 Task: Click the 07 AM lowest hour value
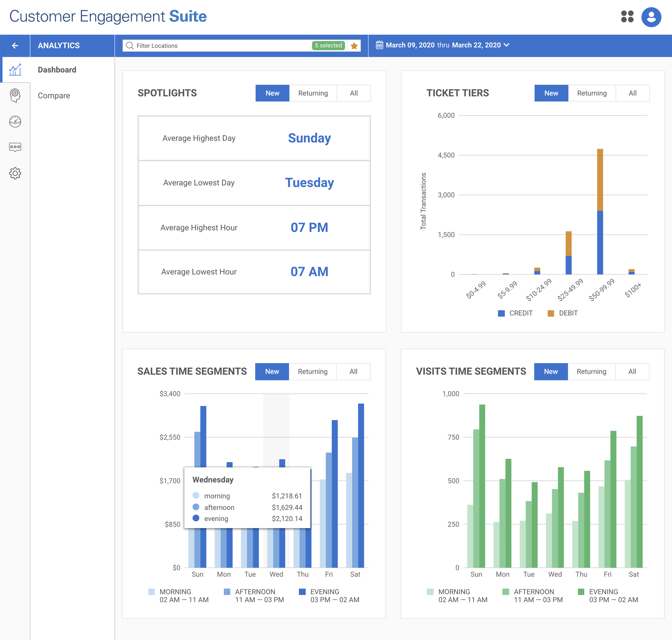point(309,272)
